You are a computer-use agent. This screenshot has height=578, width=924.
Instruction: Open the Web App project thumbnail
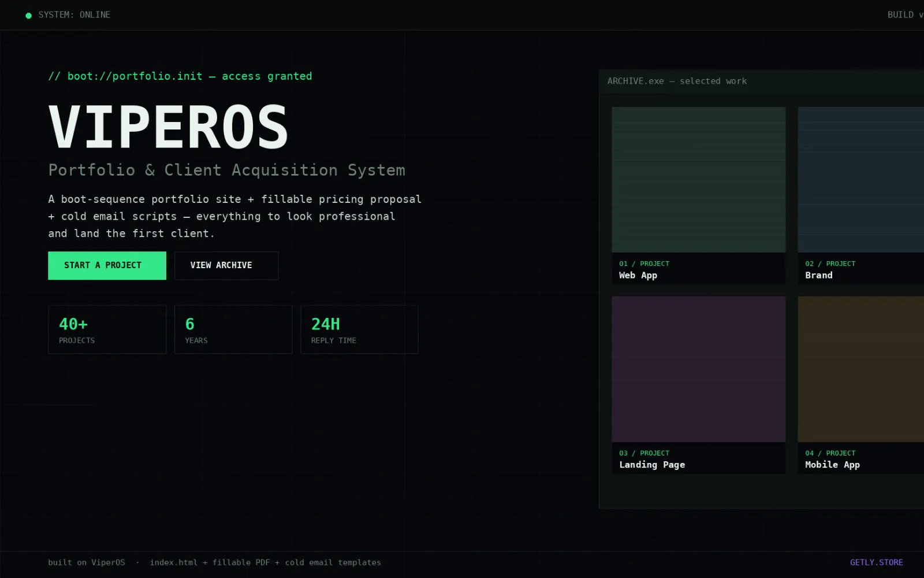[699, 179]
